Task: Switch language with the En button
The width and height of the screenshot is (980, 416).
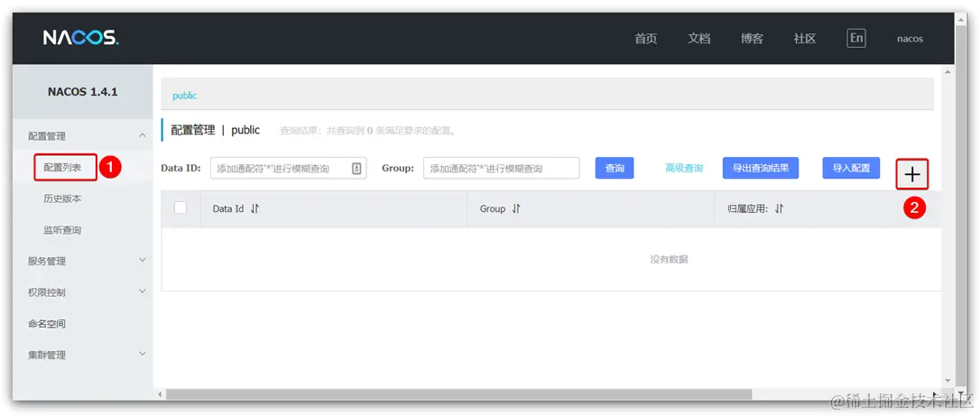Action: 856,38
